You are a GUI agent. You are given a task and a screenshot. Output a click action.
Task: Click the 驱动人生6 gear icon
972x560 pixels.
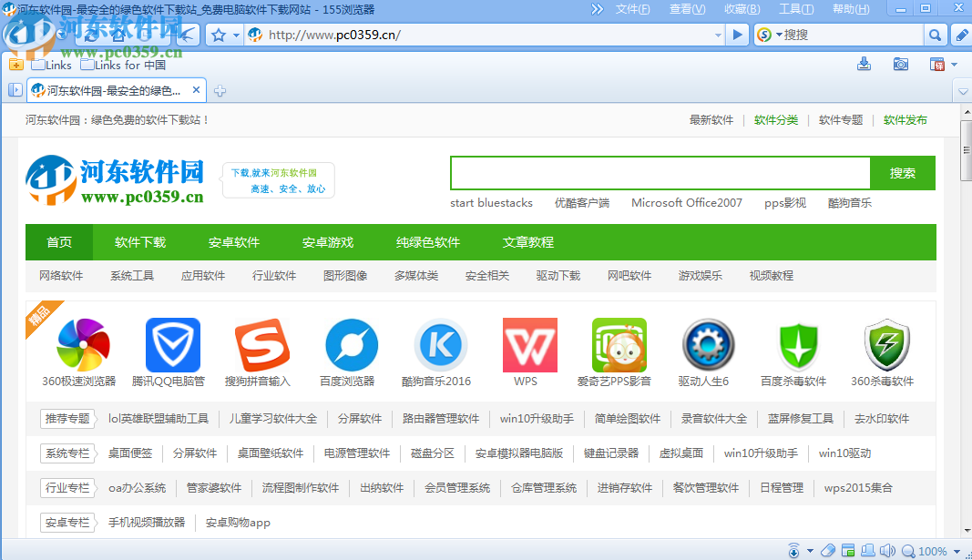[x=709, y=345]
